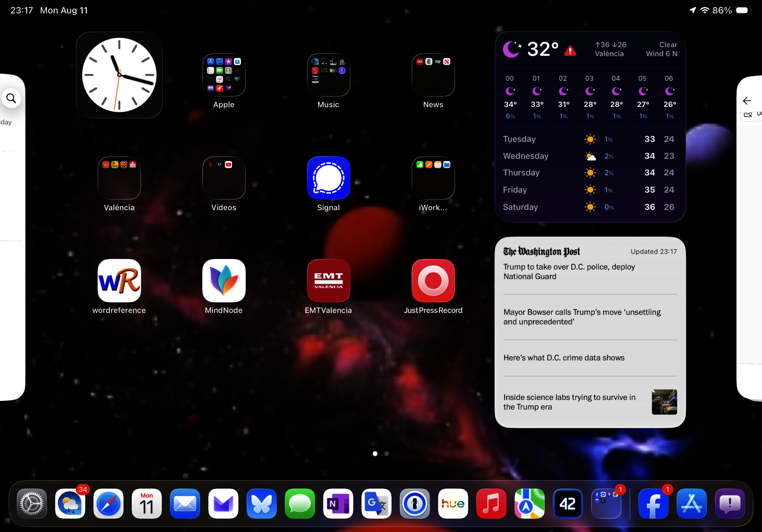Open 1Password in the dock
Image resolution: width=762 pixels, height=532 pixels.
pyautogui.click(x=415, y=503)
